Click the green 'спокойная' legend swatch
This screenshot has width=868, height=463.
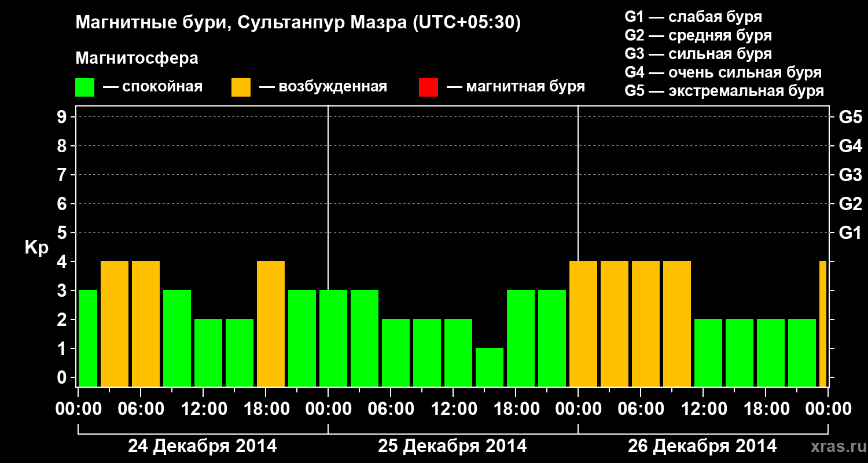pyautogui.click(x=84, y=87)
